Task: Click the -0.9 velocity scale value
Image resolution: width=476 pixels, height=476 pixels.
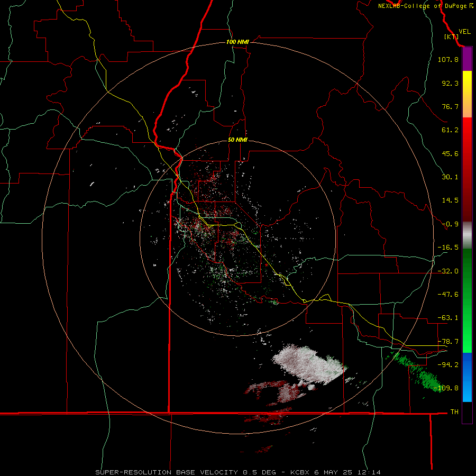Action: [450, 224]
